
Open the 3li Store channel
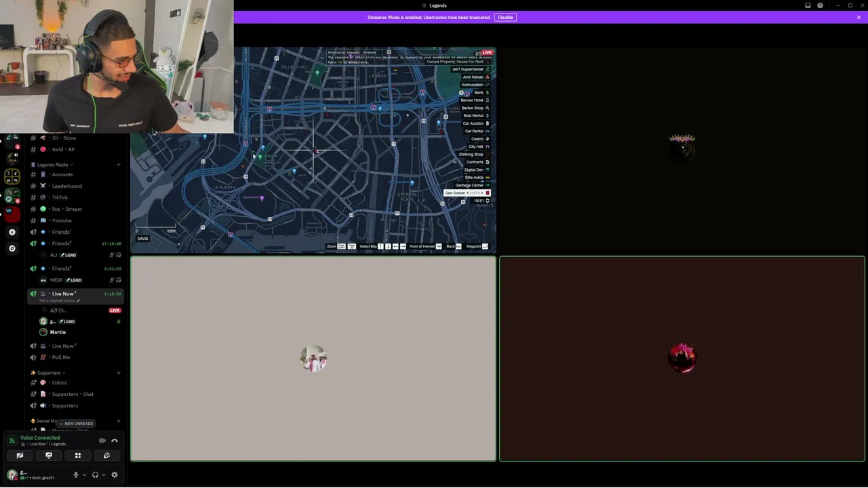click(x=75, y=138)
